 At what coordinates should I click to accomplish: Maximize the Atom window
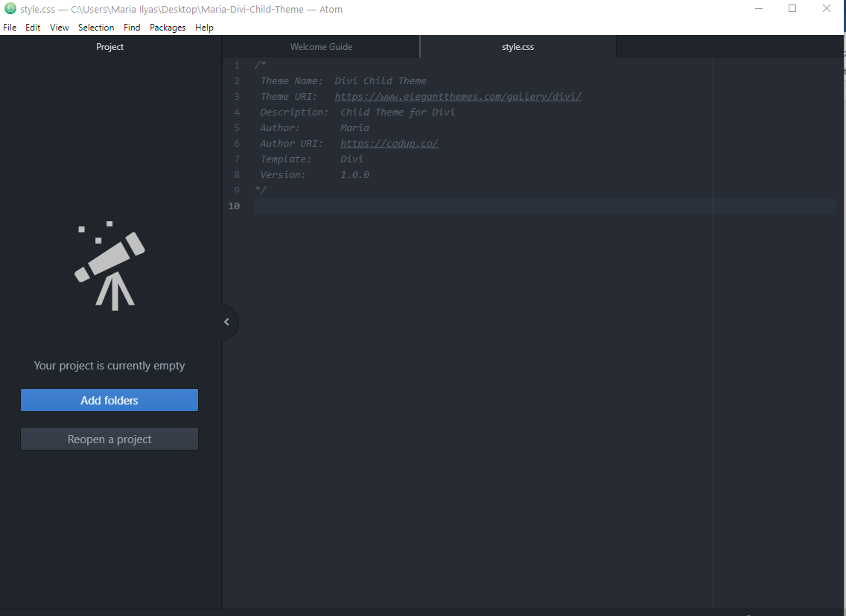(x=792, y=9)
